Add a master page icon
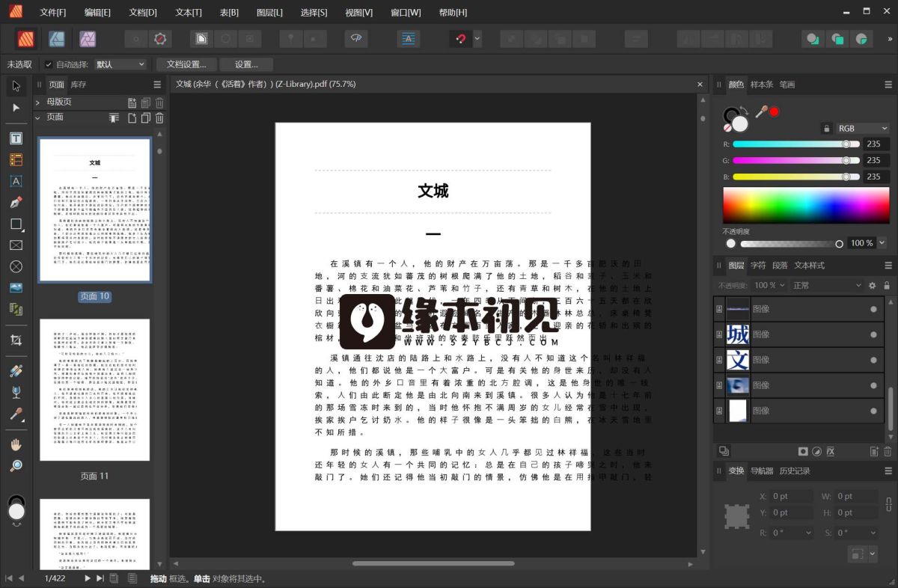This screenshot has width=898, height=588. click(132, 102)
